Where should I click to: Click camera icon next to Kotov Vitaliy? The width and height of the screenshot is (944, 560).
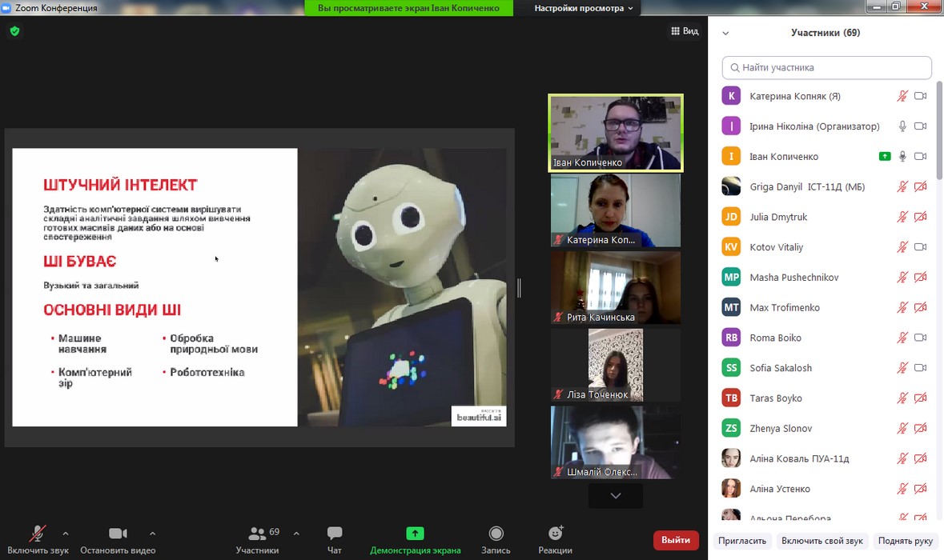[920, 247]
